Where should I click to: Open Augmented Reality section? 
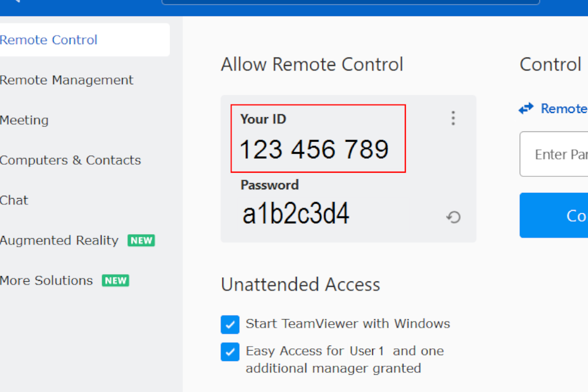(x=59, y=240)
